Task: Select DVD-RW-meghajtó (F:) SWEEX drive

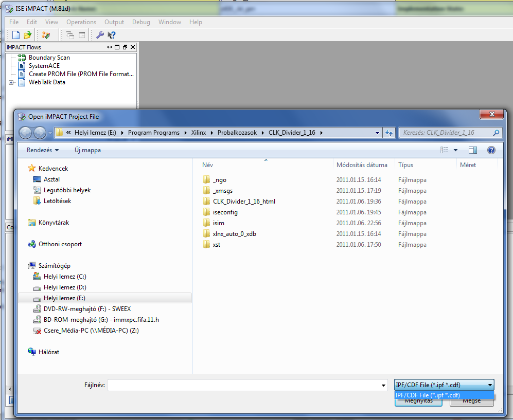Action: coord(87,308)
